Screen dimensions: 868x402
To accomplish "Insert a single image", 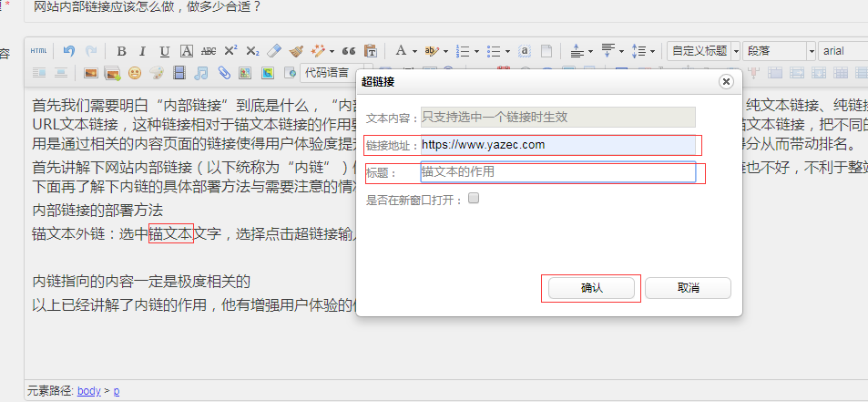I will [90, 73].
